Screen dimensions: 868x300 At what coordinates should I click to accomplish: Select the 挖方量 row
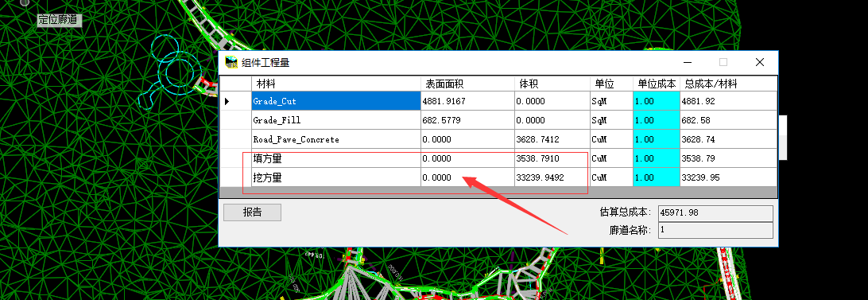tap(498, 177)
